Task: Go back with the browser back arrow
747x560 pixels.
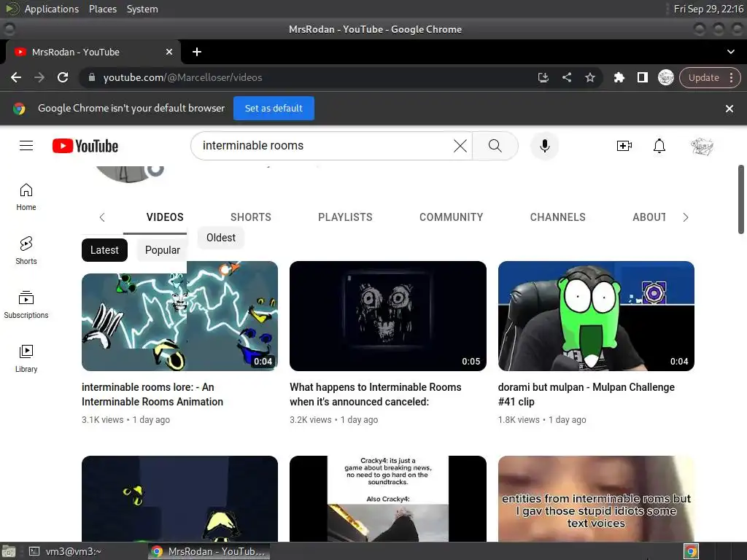Action: coord(16,77)
